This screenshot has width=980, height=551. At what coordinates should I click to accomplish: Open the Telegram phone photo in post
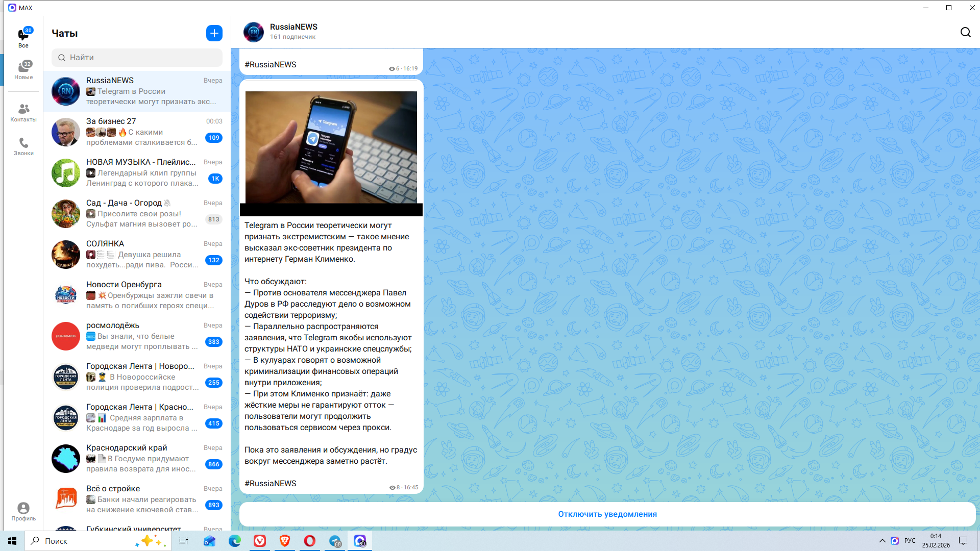pyautogui.click(x=331, y=147)
